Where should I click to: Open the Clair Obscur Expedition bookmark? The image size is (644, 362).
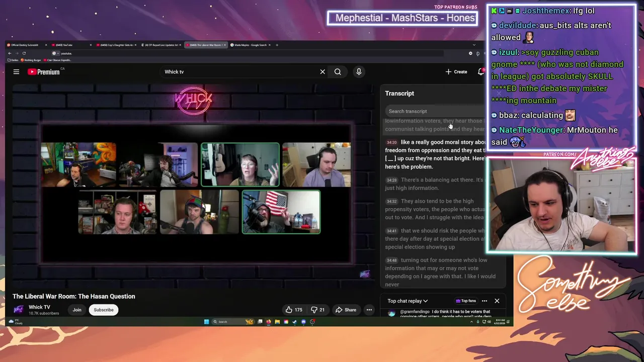point(57,60)
